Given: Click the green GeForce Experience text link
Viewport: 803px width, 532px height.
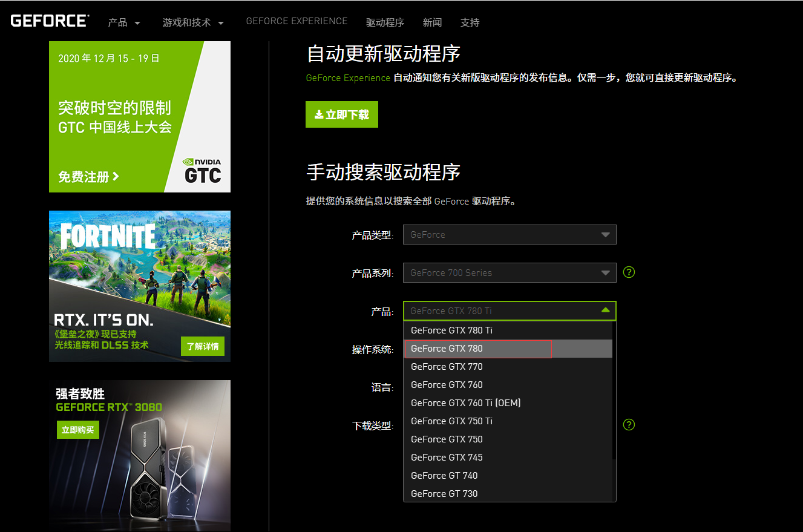Looking at the screenshot, I should coord(348,78).
